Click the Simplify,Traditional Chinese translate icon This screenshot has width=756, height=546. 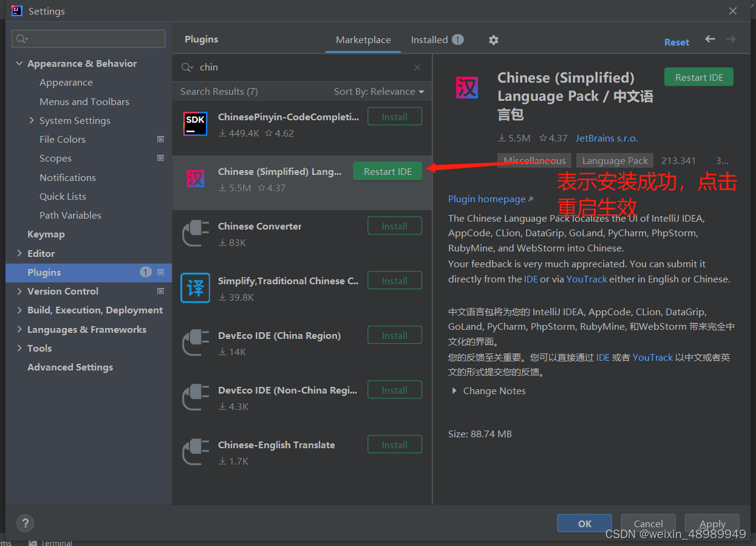pyautogui.click(x=196, y=287)
